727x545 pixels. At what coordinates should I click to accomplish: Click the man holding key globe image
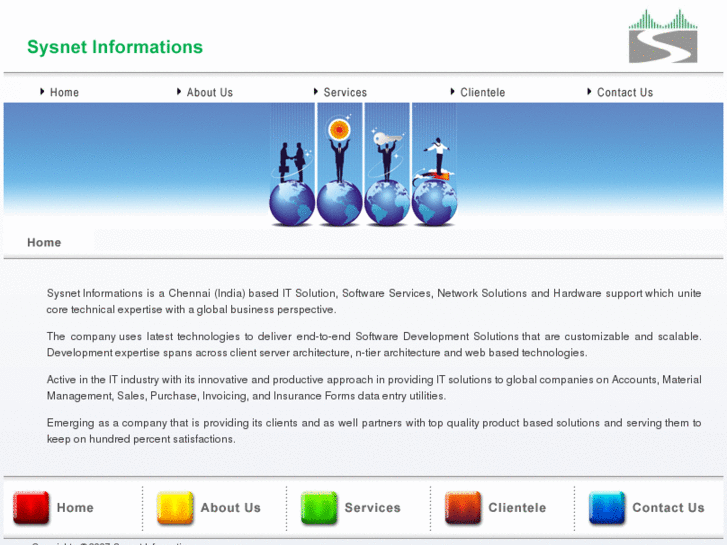click(x=387, y=165)
